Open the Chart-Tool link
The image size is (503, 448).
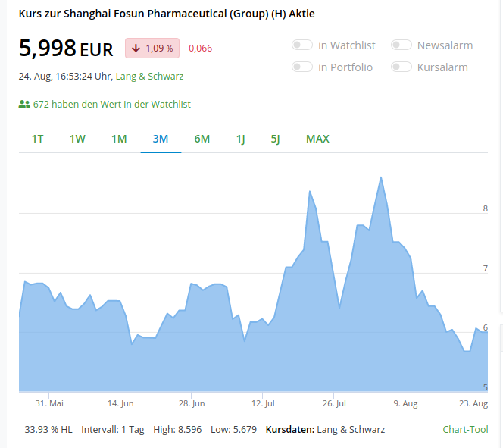point(466,430)
